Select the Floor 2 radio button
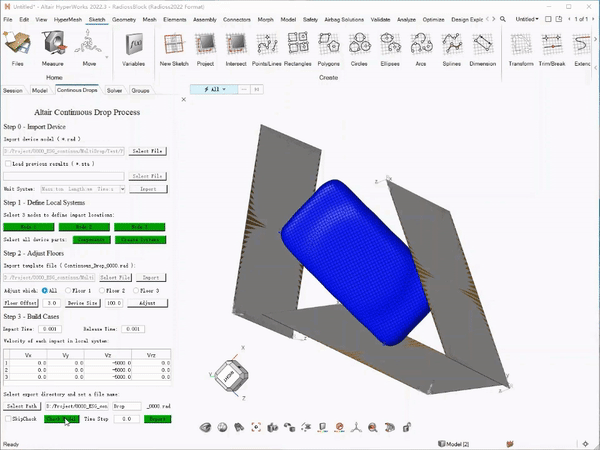Viewport: 600px width, 450px height. [102, 291]
